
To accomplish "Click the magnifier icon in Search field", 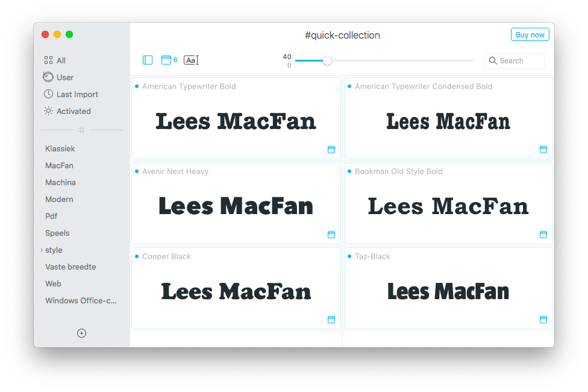I will click(x=493, y=60).
